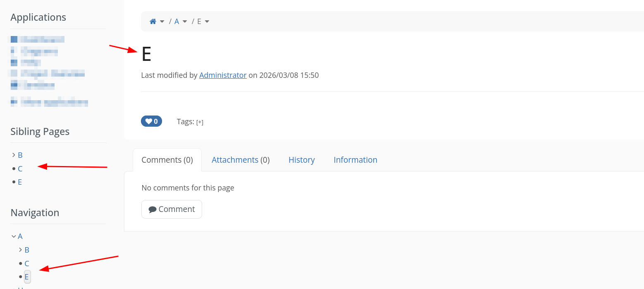Viewport: 644px width, 289px height.
Task: Expand the B node under Sibling Pages
Action: [x=14, y=155]
